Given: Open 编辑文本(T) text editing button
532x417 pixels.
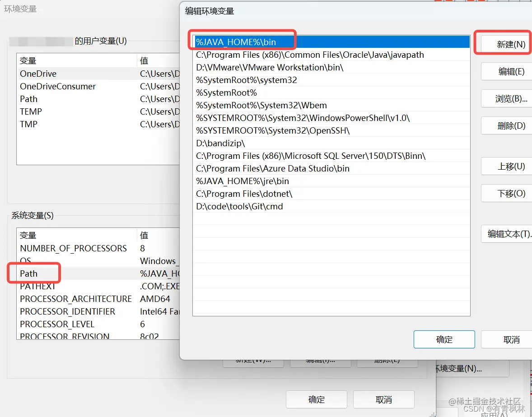Looking at the screenshot, I should [507, 234].
